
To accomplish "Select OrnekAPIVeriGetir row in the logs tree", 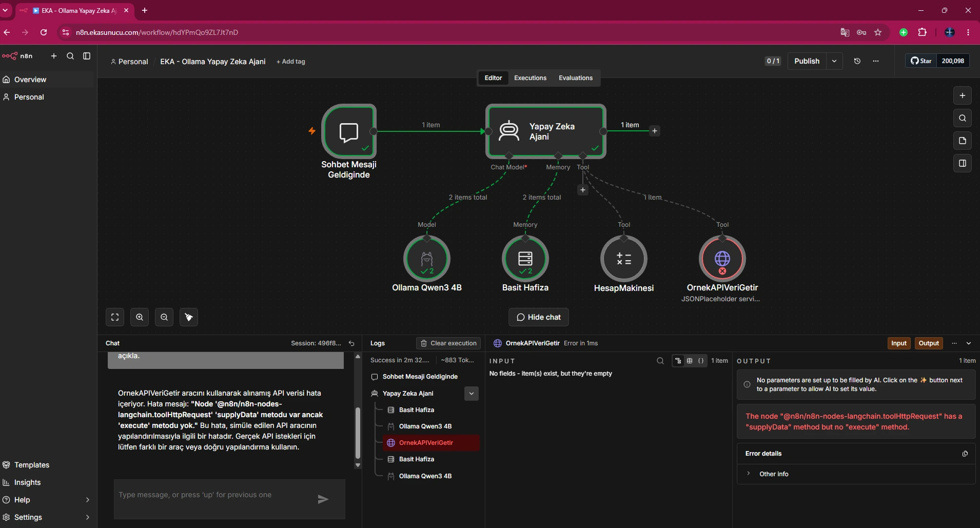I will click(431, 443).
